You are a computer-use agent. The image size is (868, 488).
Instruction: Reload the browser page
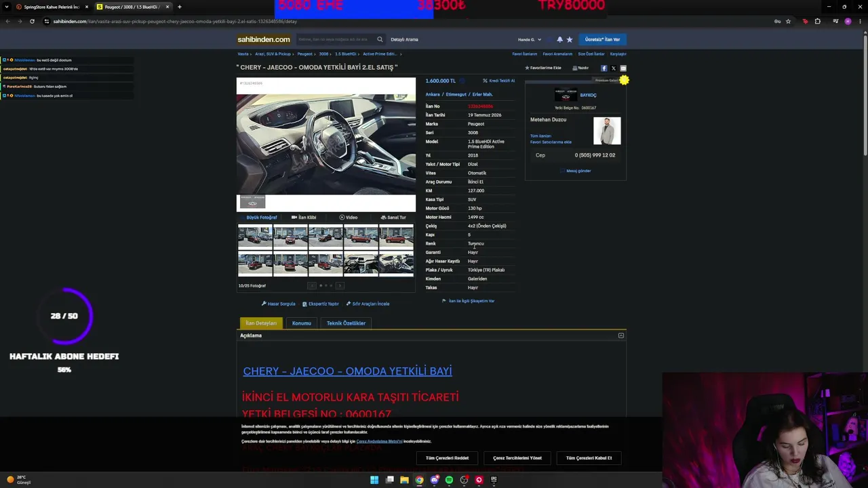[32, 21]
